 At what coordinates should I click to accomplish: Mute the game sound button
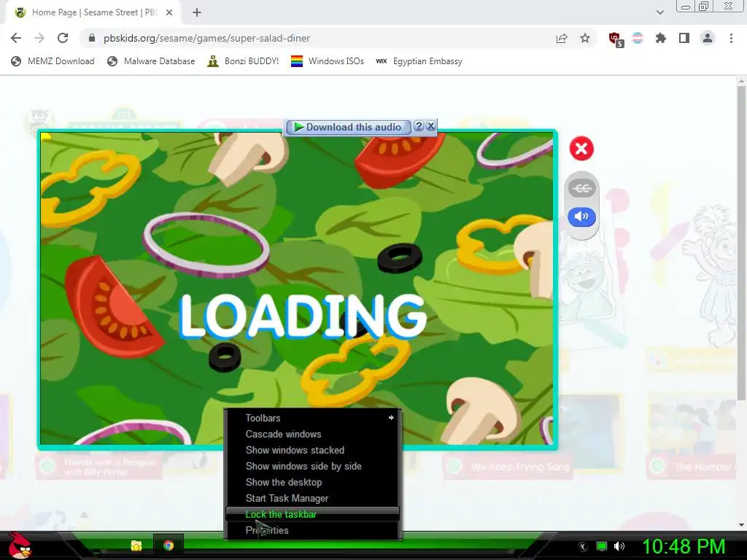[x=581, y=217]
